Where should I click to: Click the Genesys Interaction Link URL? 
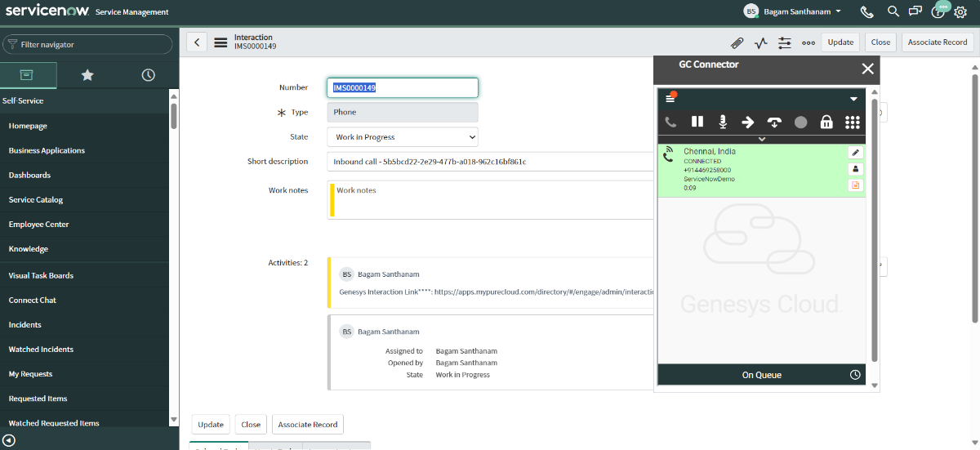[x=545, y=291]
